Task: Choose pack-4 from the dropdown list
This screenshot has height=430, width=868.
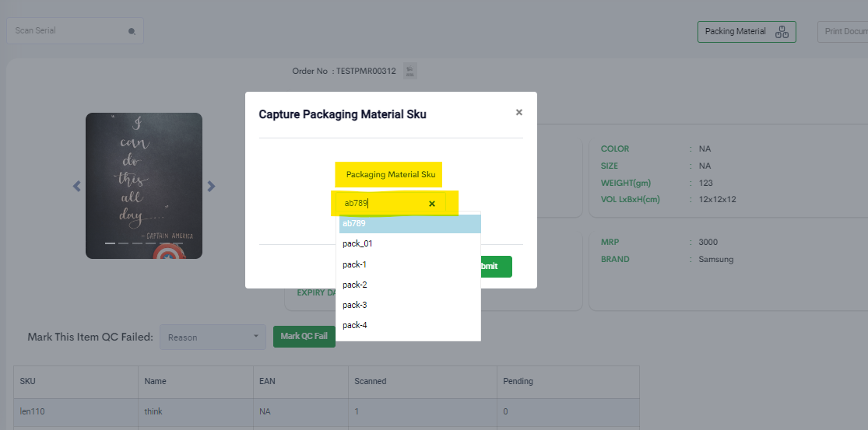Action: (409, 325)
